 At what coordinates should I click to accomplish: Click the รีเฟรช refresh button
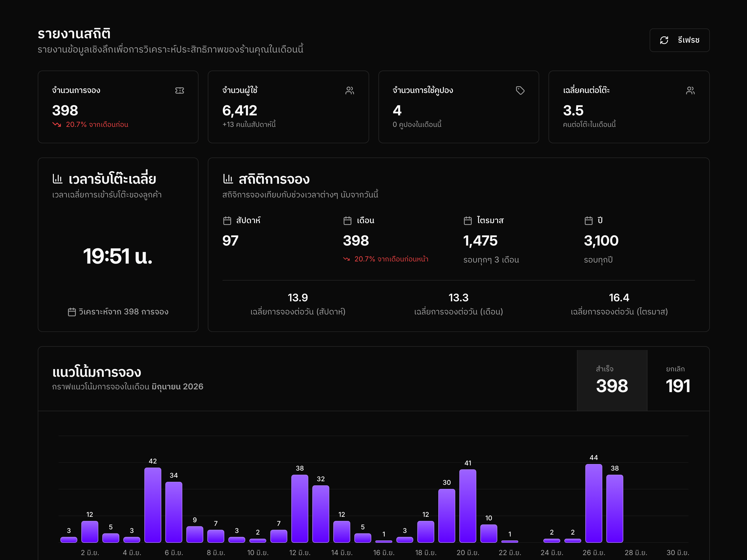click(679, 40)
